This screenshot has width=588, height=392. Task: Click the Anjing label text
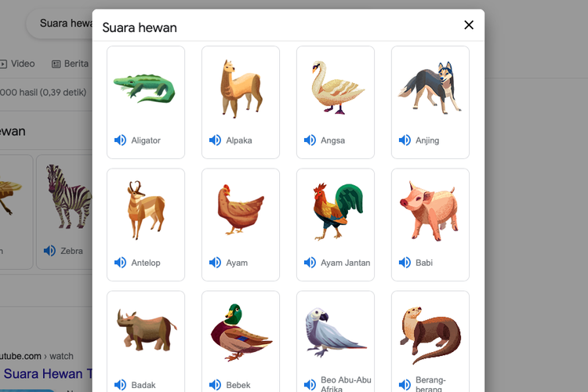pos(427,140)
